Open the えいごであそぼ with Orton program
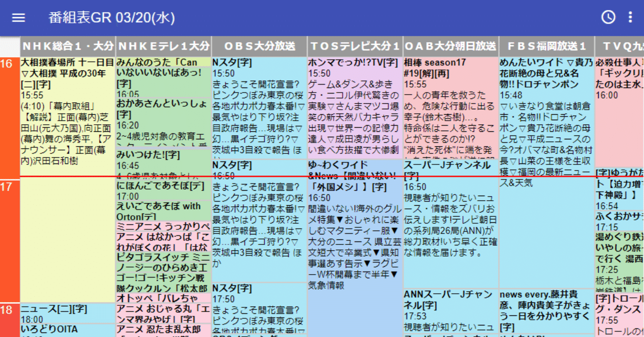Viewport: 644px width, 337px height. 164,210
